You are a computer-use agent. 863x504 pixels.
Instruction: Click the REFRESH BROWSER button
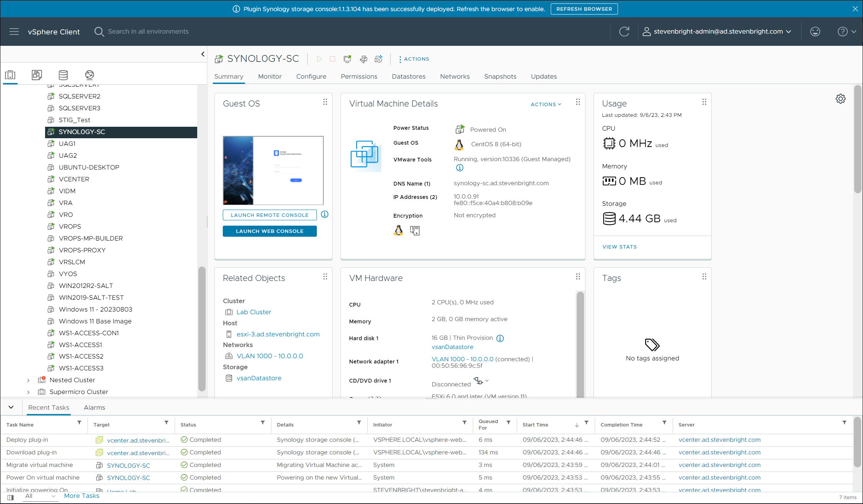584,9
